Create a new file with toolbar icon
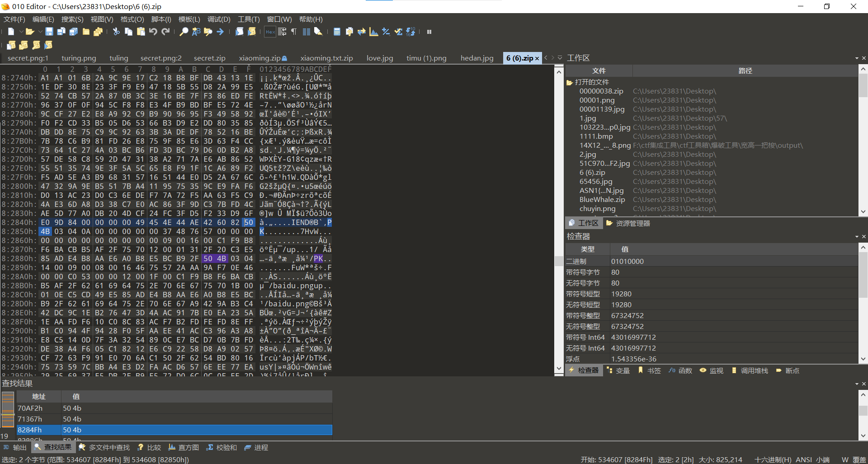The image size is (868, 464). coord(11,32)
